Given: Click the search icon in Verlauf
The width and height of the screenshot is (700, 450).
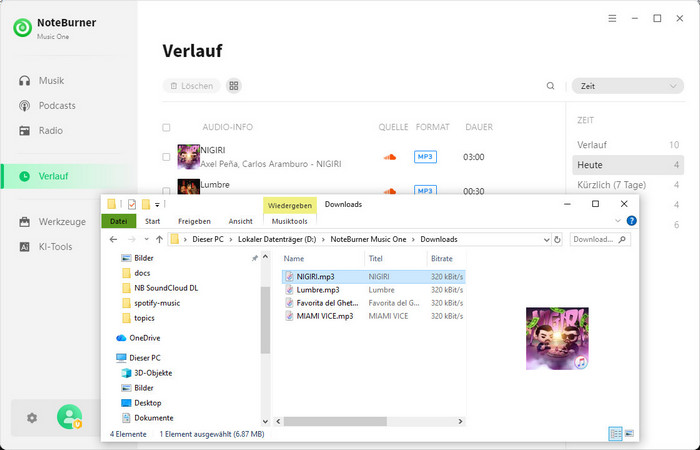Looking at the screenshot, I should 550,86.
